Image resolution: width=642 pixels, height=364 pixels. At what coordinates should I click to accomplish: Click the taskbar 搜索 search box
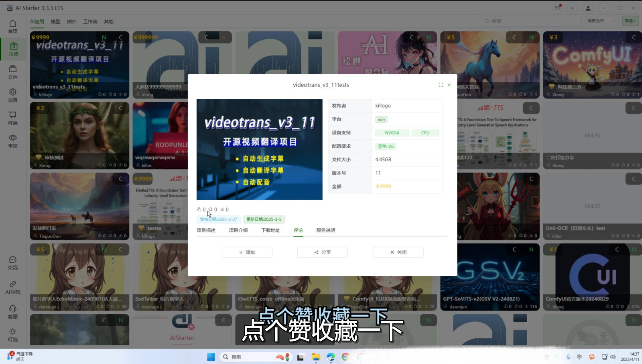point(256,357)
